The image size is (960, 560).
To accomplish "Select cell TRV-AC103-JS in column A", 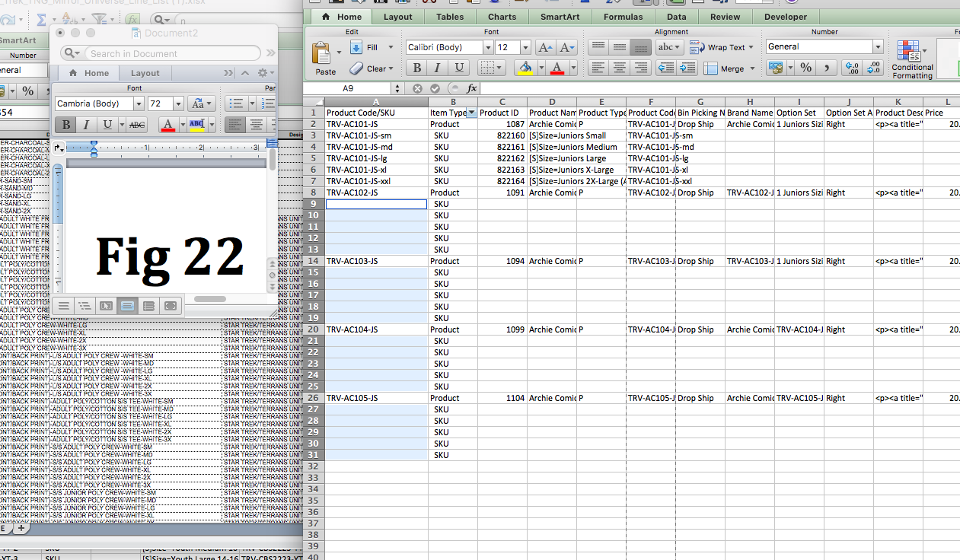I will pyautogui.click(x=376, y=261).
